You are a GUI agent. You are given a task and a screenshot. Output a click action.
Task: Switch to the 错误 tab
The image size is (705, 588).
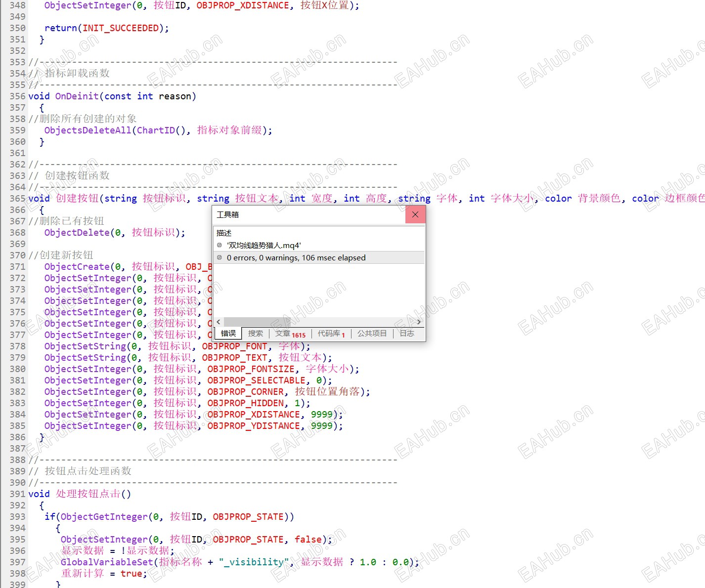coord(228,334)
